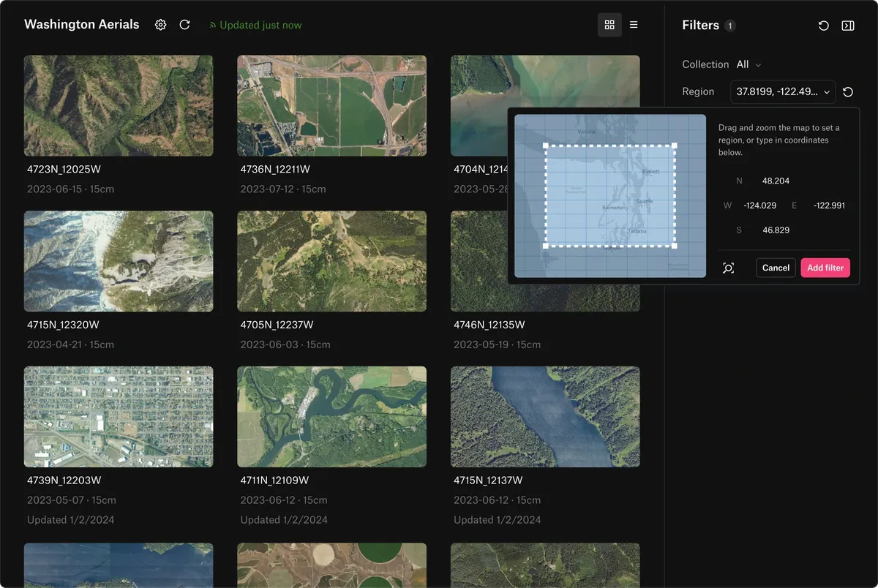
Task: Edit the N latitude value 48.204
Action: 776,181
